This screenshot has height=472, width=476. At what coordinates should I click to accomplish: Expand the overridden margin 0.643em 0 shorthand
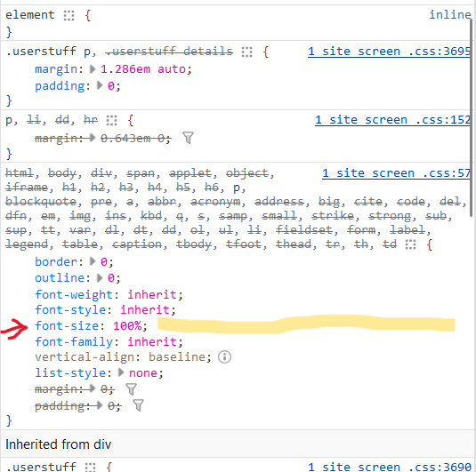[93, 138]
